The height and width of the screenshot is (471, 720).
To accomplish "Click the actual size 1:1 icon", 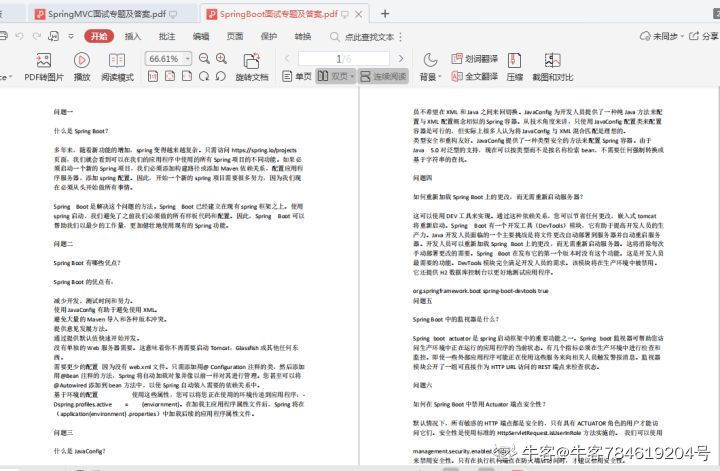I will 153,76.
